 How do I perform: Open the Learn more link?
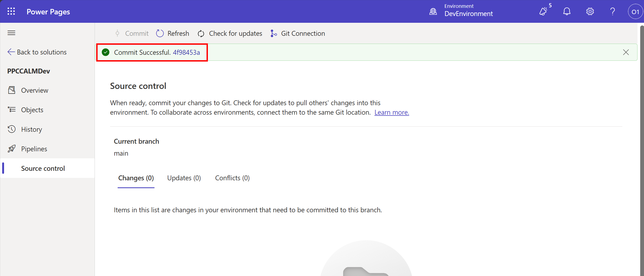391,112
